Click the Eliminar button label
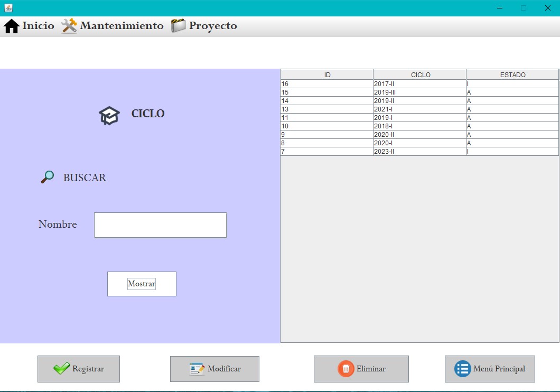The image size is (560, 392). (x=371, y=369)
